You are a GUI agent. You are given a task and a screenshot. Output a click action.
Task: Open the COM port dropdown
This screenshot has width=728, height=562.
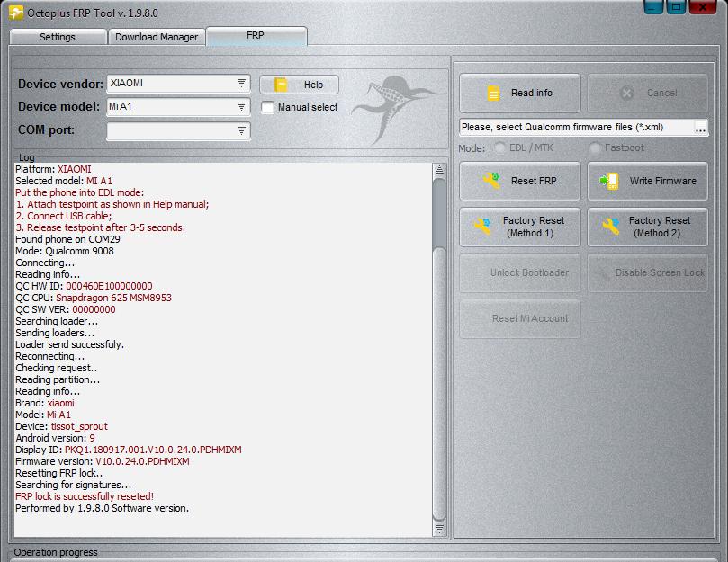click(x=241, y=130)
